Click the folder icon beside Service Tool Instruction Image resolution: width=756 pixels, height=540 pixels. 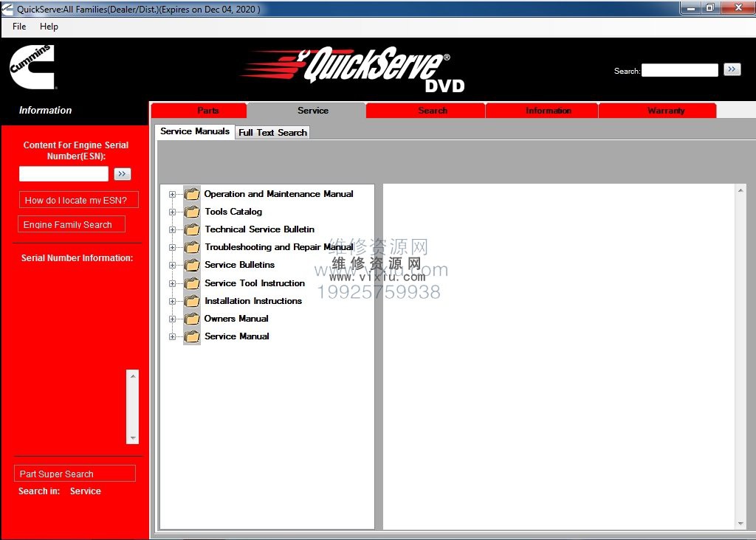pyautogui.click(x=192, y=283)
